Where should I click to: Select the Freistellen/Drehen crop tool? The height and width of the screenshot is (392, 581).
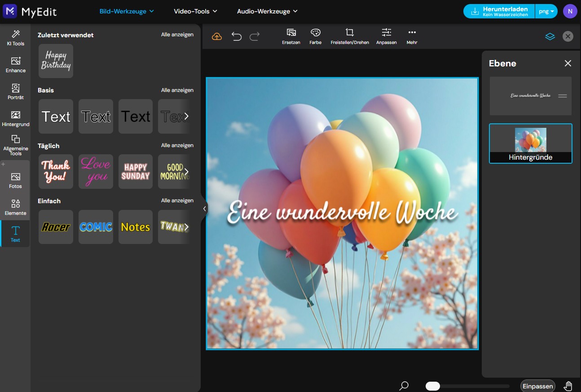[x=350, y=36]
